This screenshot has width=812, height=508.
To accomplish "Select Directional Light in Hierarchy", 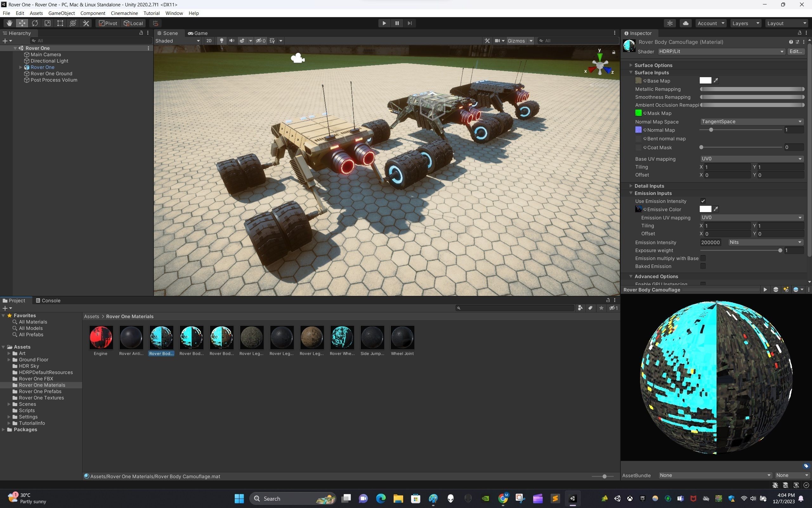I will pos(49,61).
